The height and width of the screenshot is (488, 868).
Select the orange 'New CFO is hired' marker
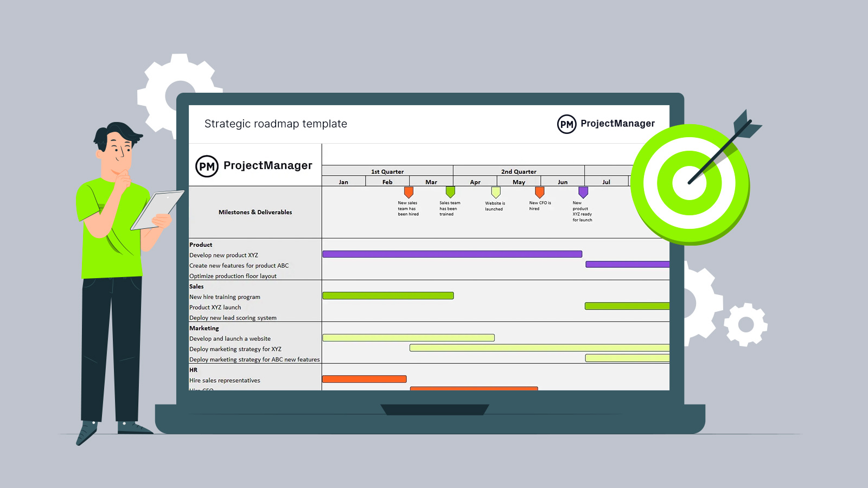click(539, 192)
